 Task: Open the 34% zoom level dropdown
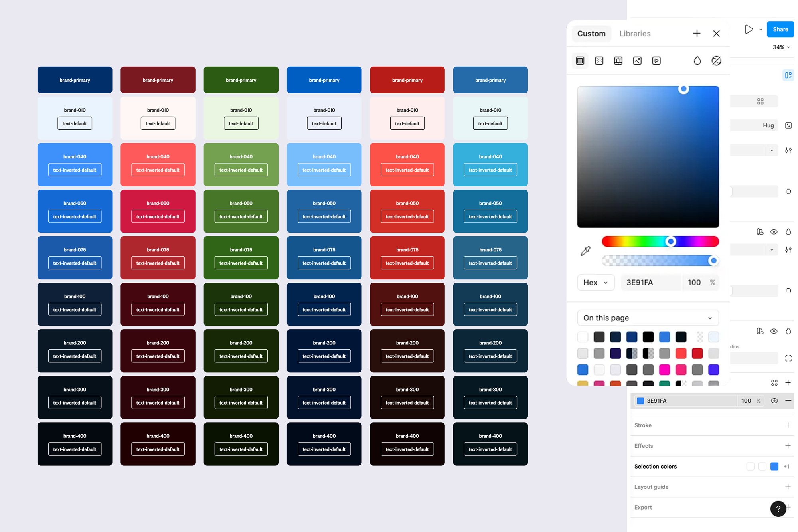click(x=781, y=47)
